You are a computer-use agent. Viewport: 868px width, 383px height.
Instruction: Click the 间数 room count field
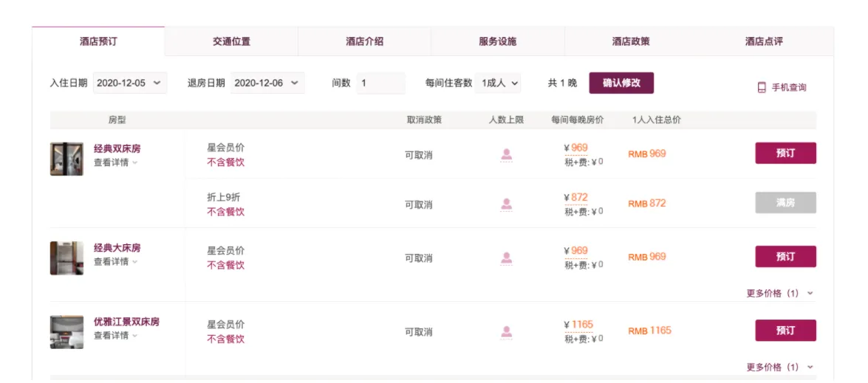[380, 83]
